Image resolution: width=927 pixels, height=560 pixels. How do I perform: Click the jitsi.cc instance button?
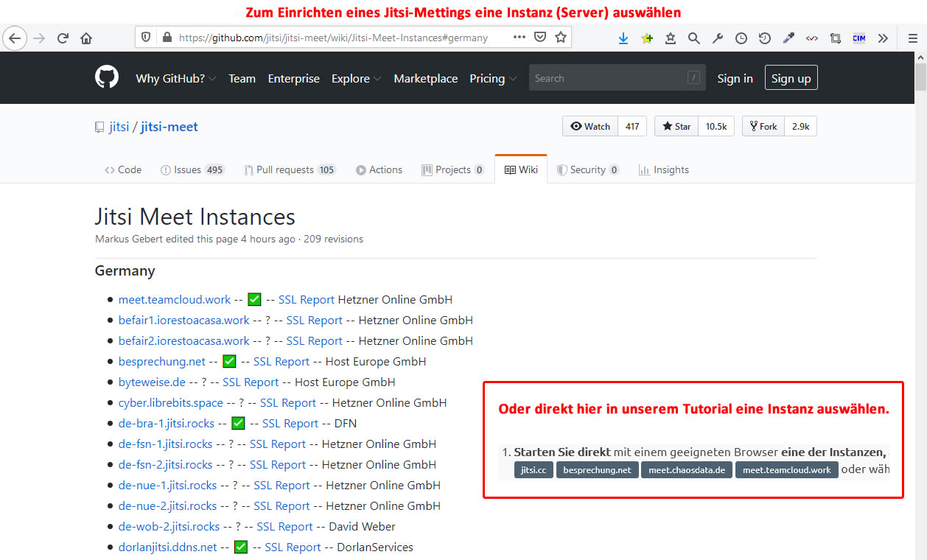(534, 470)
